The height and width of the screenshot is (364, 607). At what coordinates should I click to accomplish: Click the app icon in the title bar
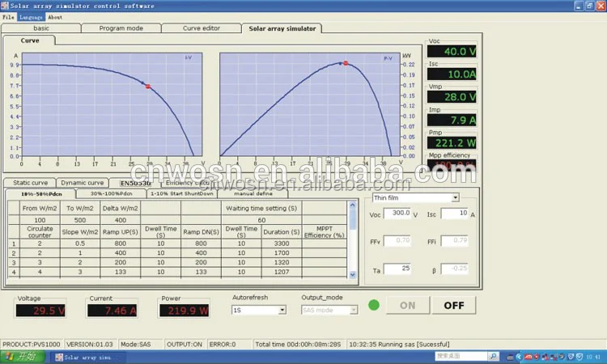coord(5,5)
